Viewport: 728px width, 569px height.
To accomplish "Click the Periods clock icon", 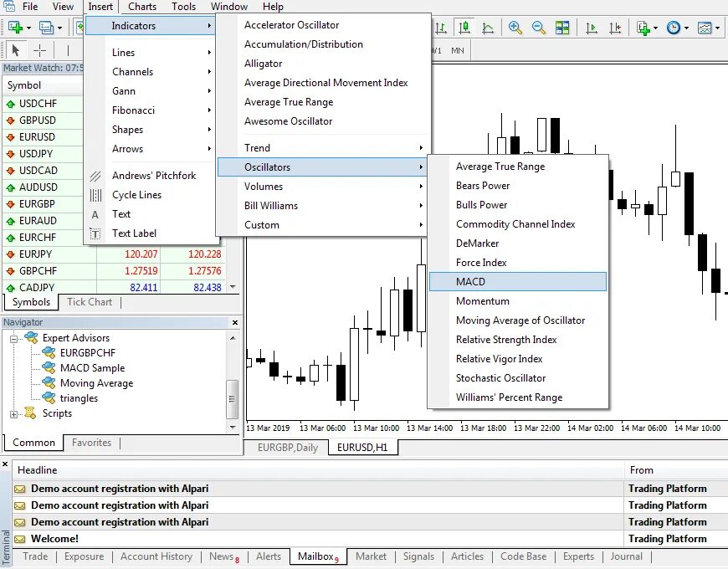I will click(x=674, y=28).
